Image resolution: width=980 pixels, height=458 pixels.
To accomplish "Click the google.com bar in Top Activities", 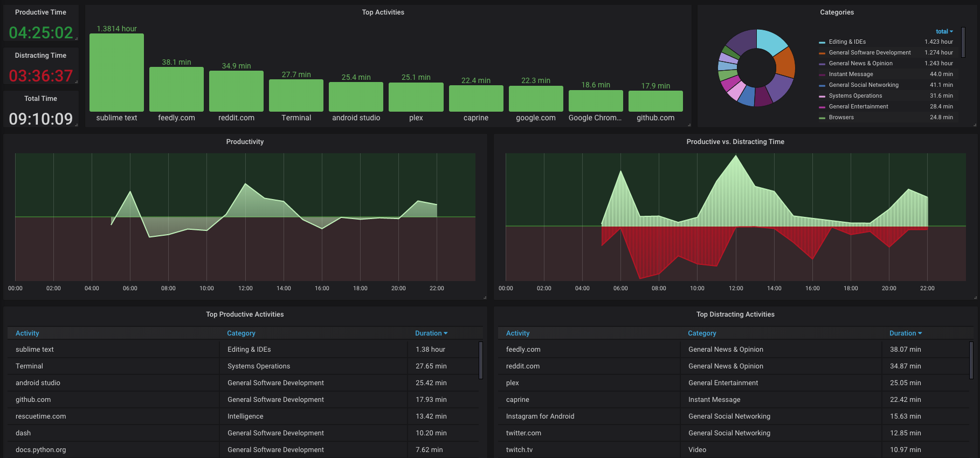I will tap(536, 99).
